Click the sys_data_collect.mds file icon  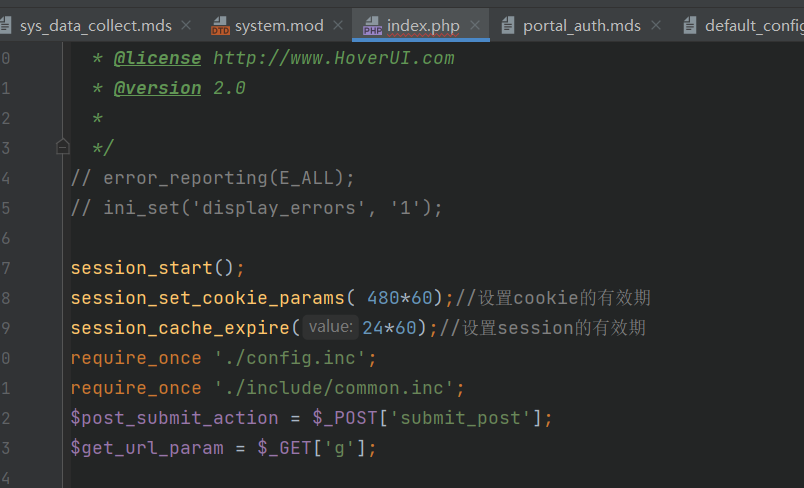pos(5,25)
